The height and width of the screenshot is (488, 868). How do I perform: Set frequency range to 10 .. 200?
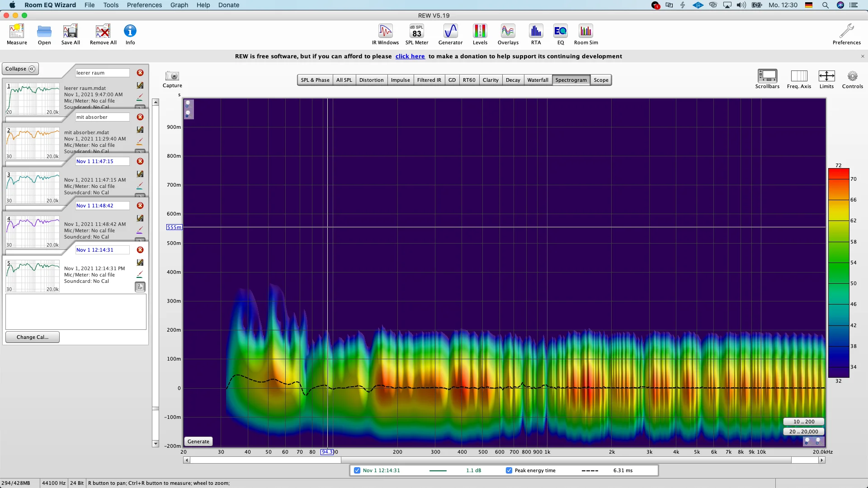pos(804,422)
